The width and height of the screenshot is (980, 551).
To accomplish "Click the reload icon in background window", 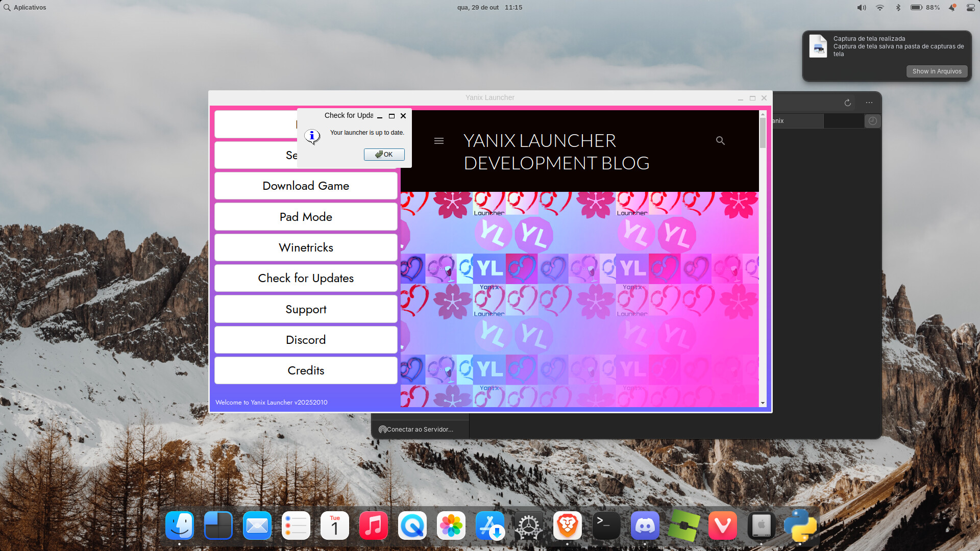I will point(848,103).
